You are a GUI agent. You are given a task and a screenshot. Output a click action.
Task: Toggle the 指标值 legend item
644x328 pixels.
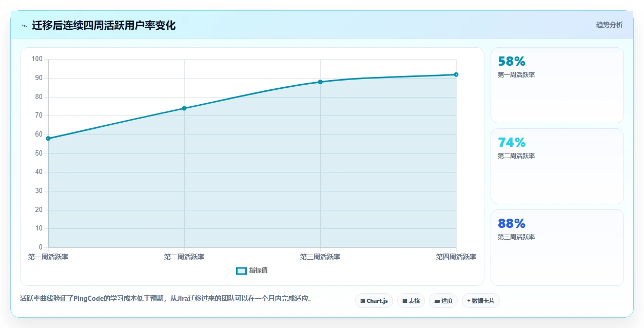click(x=251, y=271)
